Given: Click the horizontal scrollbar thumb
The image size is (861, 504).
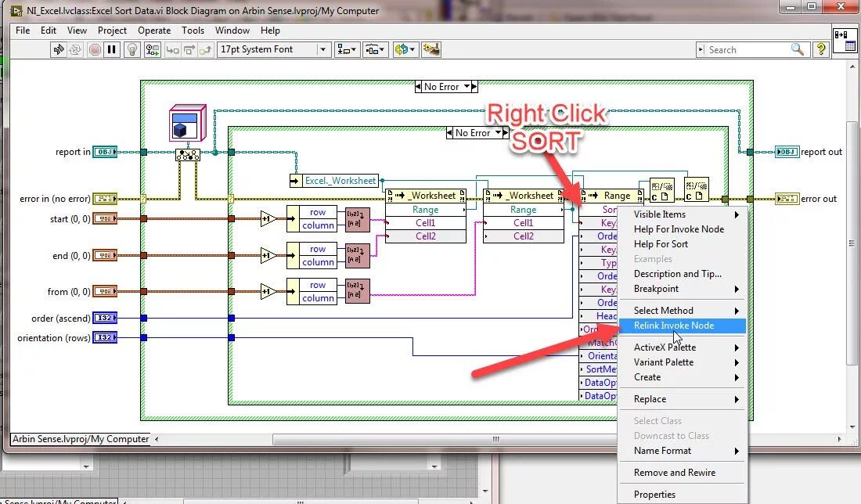Looking at the screenshot, I should pos(495,439).
